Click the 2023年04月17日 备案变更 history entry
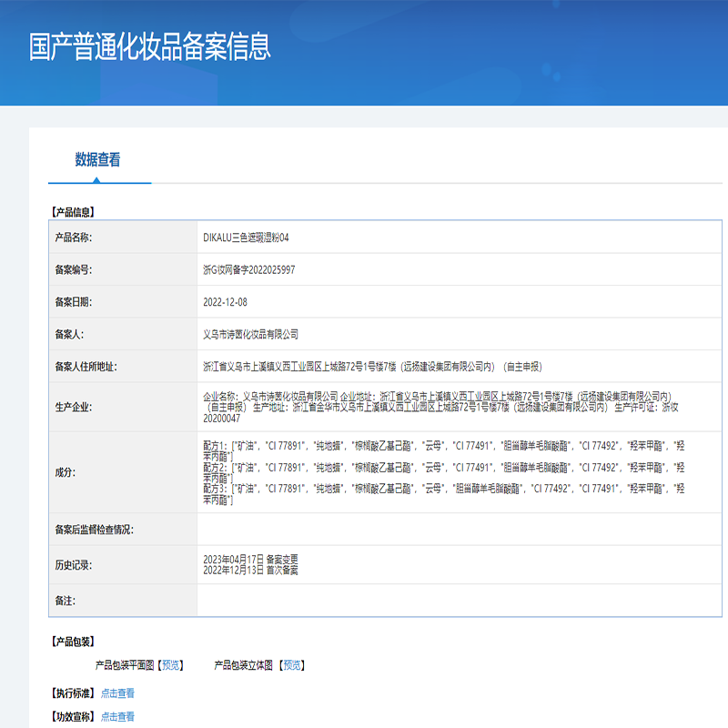728x728 pixels. (x=250, y=558)
